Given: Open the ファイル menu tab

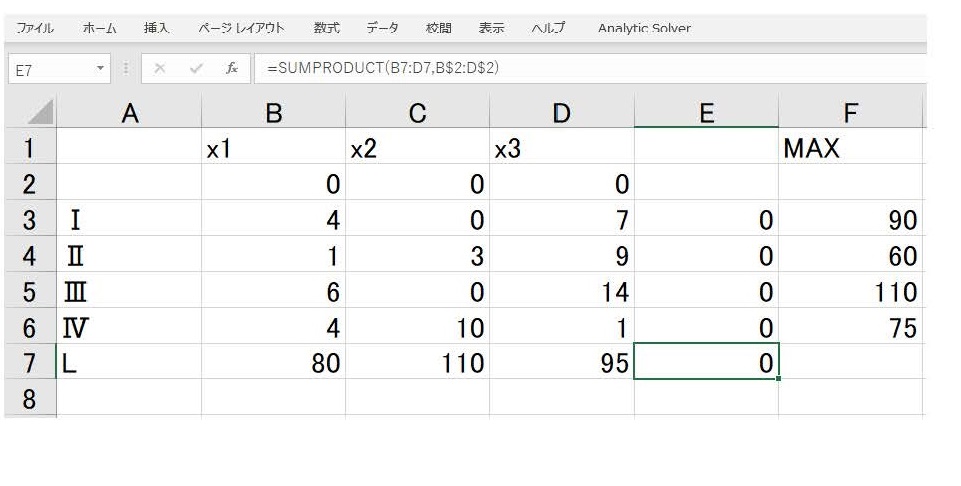Looking at the screenshot, I should 35,28.
